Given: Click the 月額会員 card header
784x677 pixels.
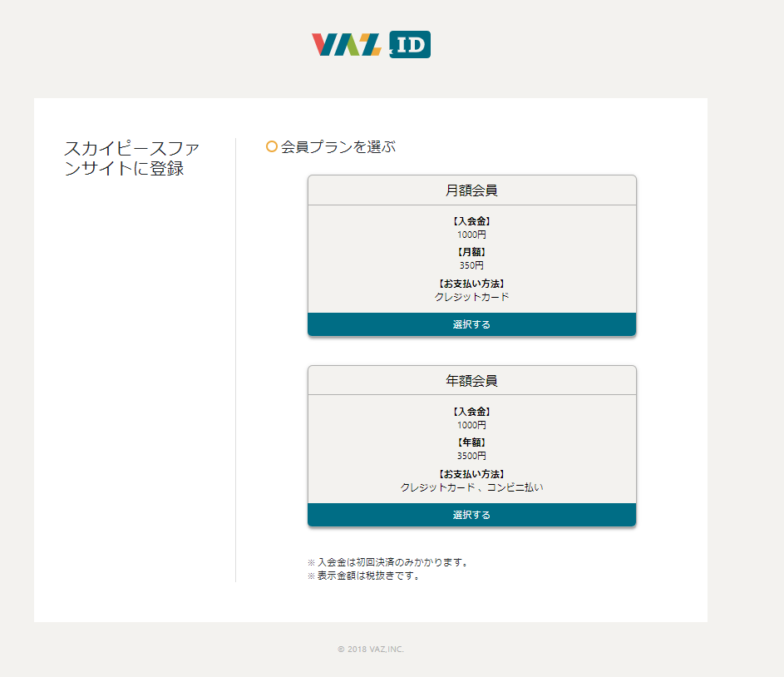Looking at the screenshot, I should coord(471,190).
